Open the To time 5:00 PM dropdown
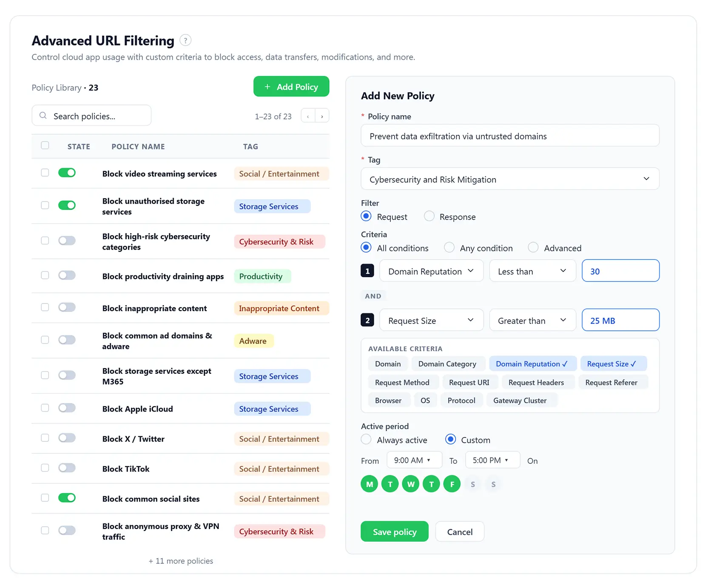Screen dimensions: 711x588 coord(492,460)
